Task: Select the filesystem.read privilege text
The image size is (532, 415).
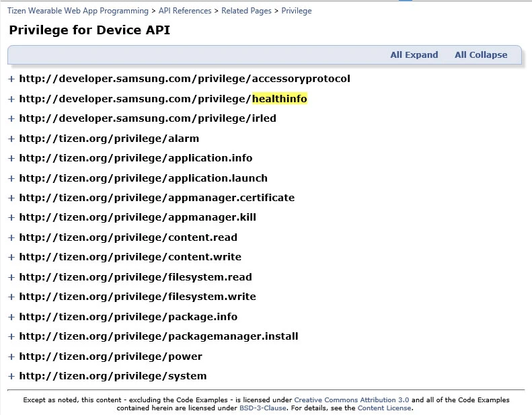Action: click(135, 277)
